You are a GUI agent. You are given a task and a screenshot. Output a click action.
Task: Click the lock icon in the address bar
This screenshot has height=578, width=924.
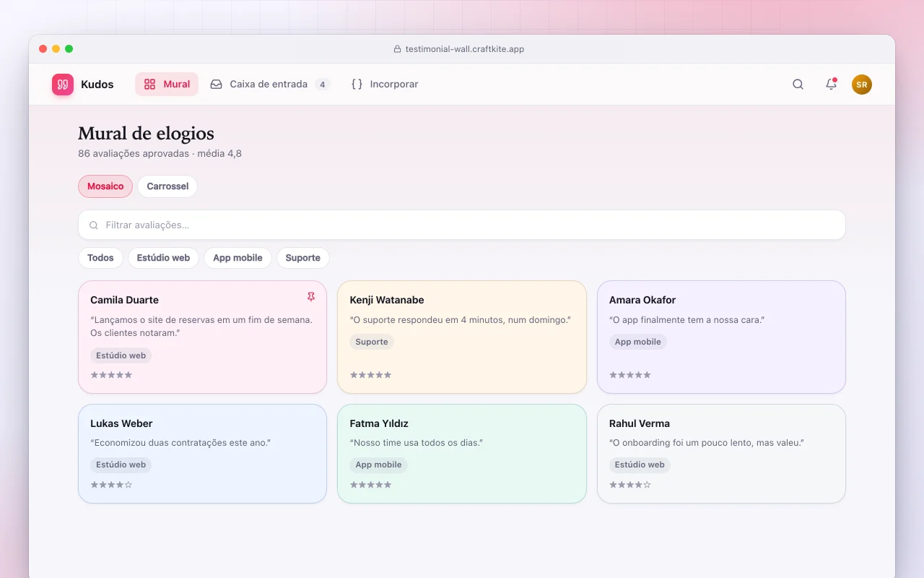pos(397,49)
